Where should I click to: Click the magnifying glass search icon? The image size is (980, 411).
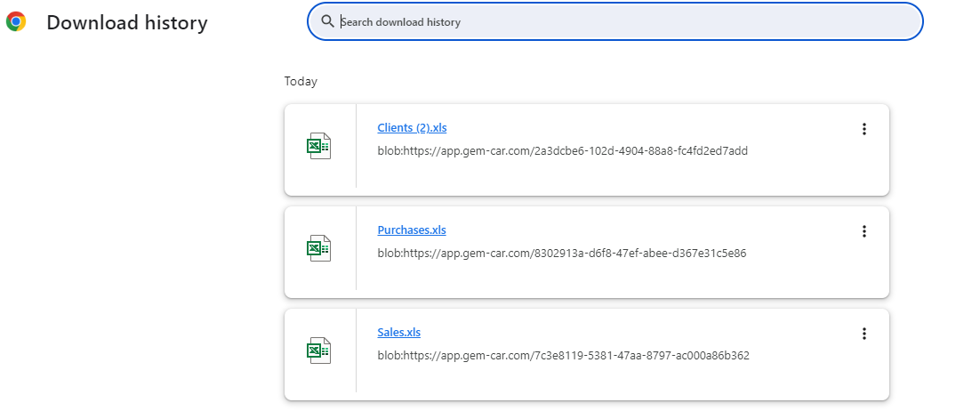click(328, 21)
